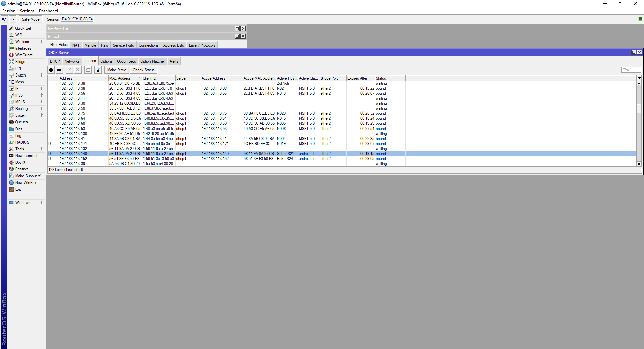
Task: Toggle Safe Mode
Action: pos(30,19)
